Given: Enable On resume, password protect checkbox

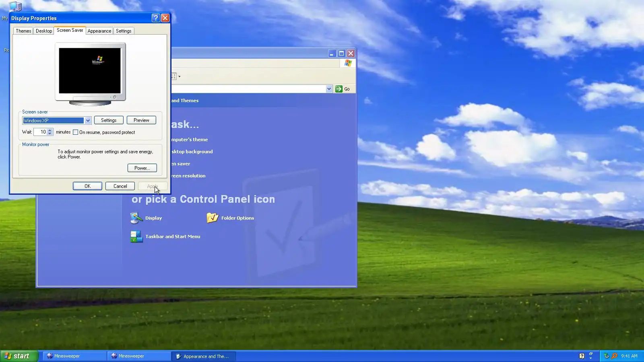Looking at the screenshot, I should tap(76, 132).
